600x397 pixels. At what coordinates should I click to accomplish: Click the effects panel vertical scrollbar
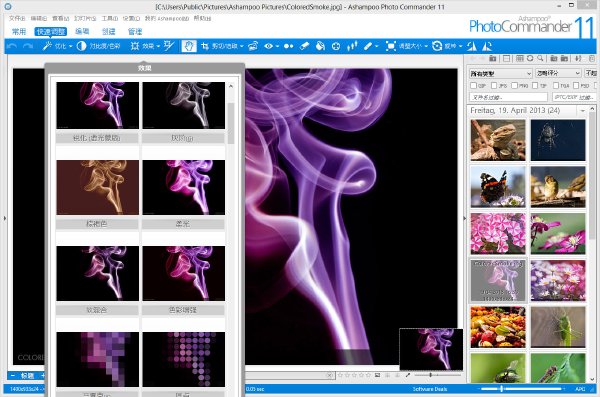[x=231, y=123]
